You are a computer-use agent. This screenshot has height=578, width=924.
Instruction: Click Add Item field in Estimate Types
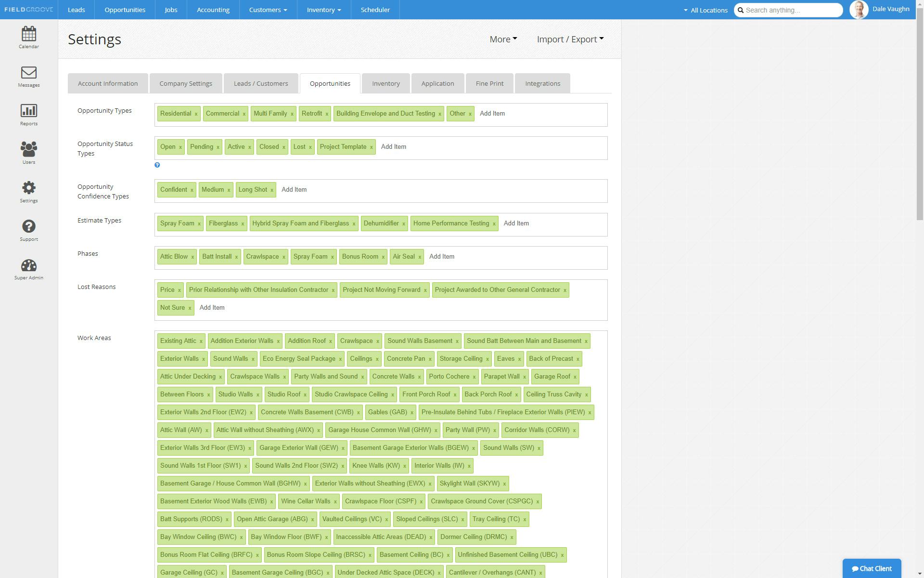[x=516, y=223]
